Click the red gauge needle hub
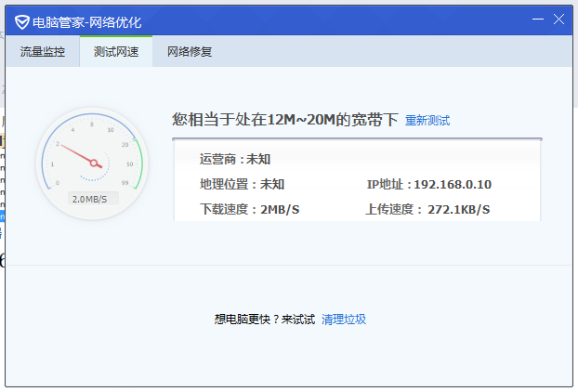578x392 pixels. point(94,163)
